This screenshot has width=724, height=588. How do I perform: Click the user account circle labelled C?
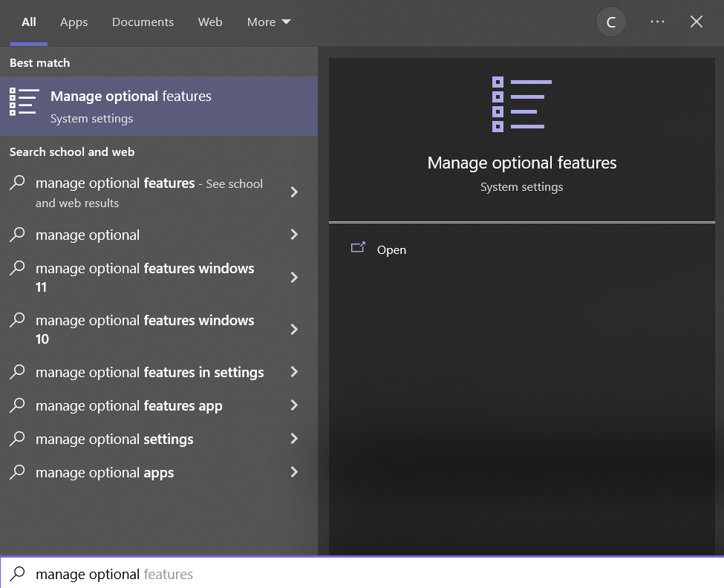pyautogui.click(x=611, y=22)
